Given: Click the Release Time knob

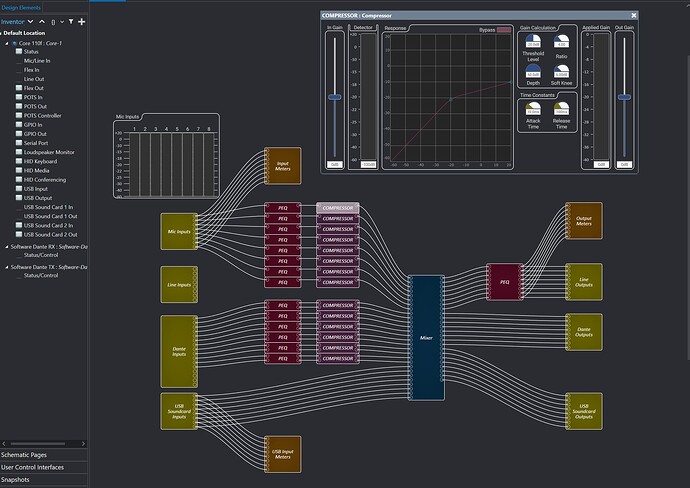Looking at the screenshot, I should [x=561, y=109].
